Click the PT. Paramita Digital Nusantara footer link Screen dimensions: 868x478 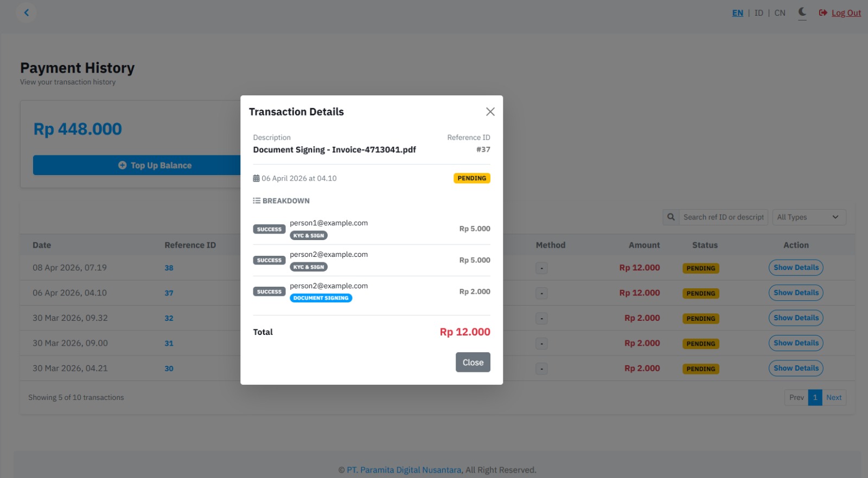[x=404, y=469]
